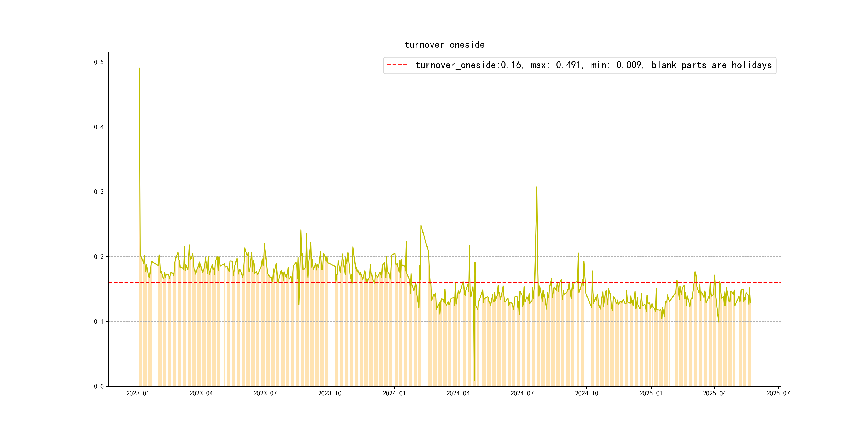The image size is (868, 434).
Task: Click the 0.4 y-axis tick label
Action: click(x=99, y=127)
